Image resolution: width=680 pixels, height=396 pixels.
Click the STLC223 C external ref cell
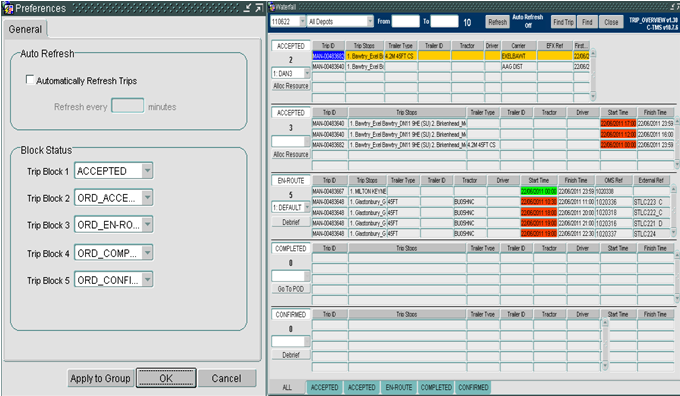tap(651, 202)
